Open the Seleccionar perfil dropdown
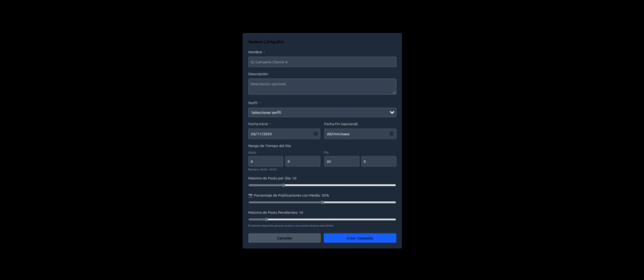644x280 pixels. coord(322,112)
